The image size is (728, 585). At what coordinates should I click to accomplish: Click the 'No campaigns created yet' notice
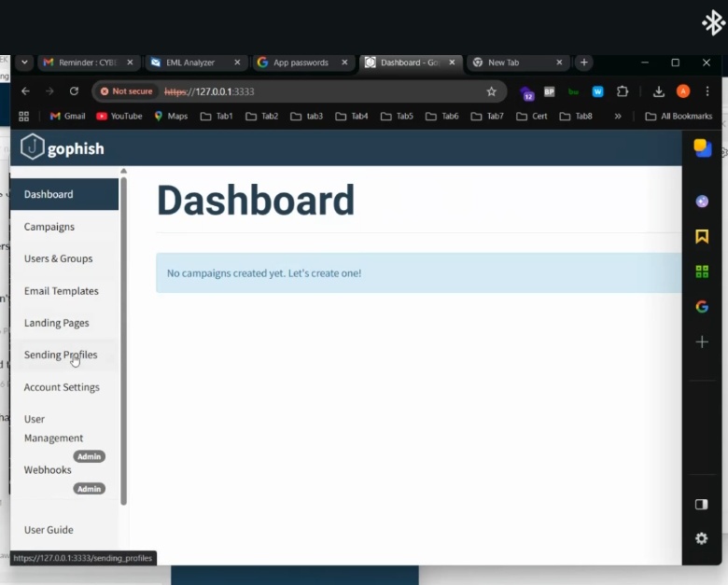pos(419,273)
